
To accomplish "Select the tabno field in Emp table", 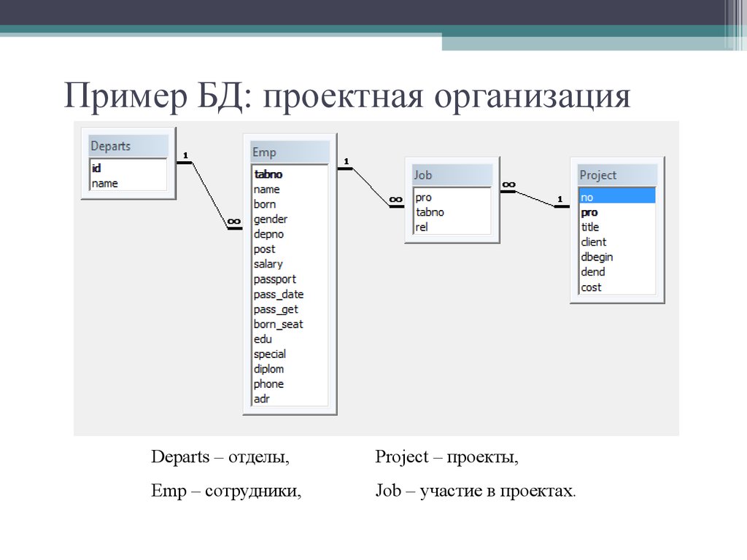I will click(267, 174).
